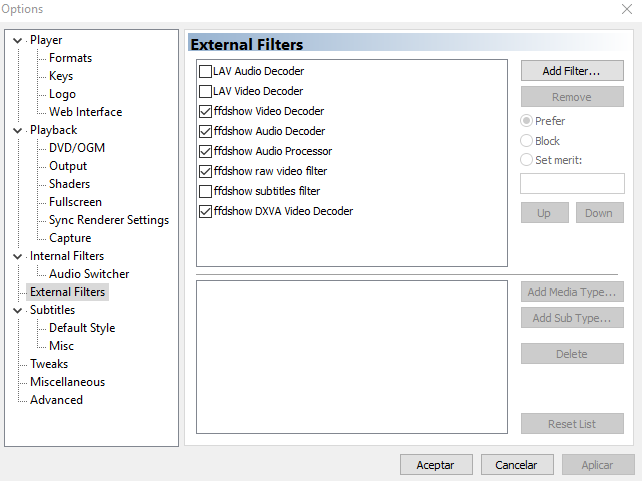Close the Options dialog window

[625, 9]
